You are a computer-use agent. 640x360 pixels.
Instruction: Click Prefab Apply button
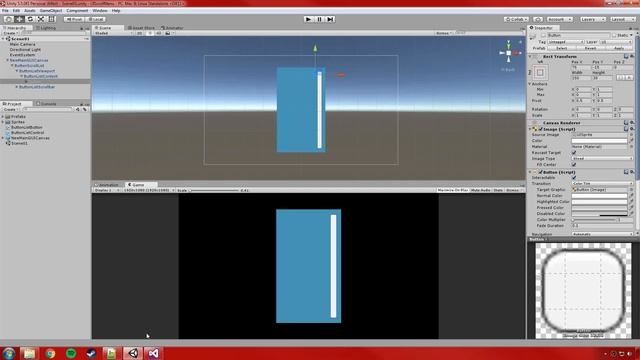[x=619, y=48]
